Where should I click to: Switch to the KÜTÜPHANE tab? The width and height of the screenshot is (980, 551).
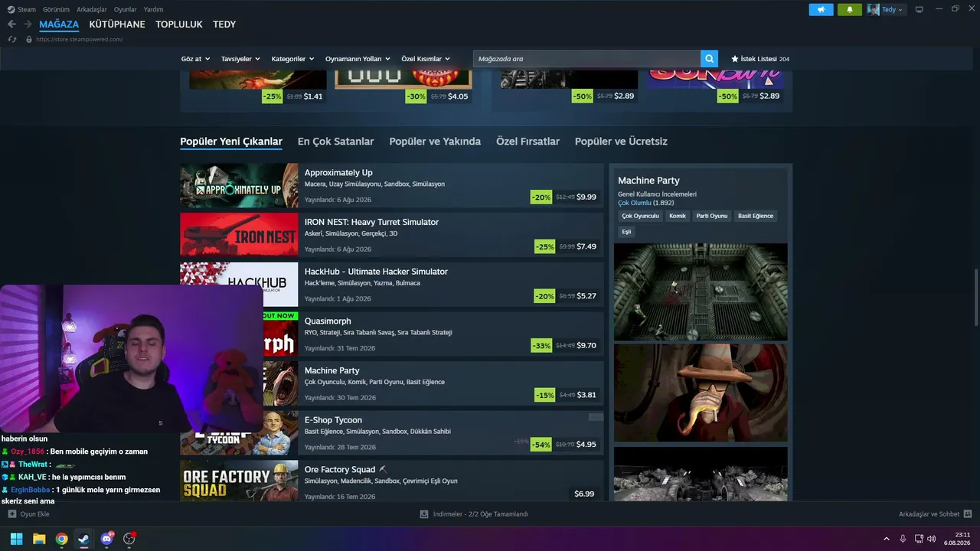click(x=117, y=24)
